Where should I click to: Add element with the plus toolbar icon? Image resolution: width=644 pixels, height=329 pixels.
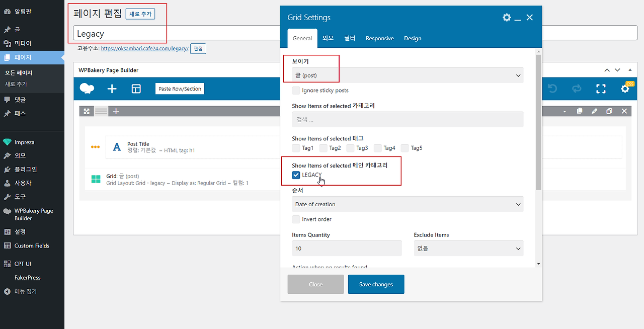pos(112,89)
